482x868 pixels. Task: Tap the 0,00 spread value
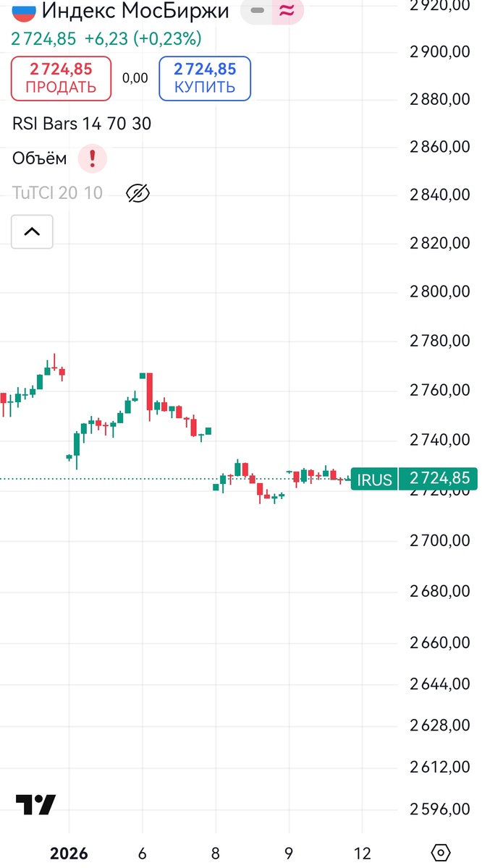(x=135, y=78)
